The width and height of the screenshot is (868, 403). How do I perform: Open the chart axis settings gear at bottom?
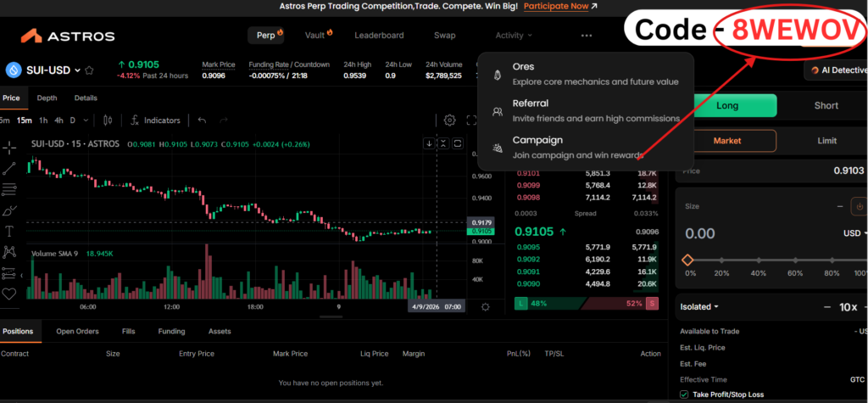(486, 306)
